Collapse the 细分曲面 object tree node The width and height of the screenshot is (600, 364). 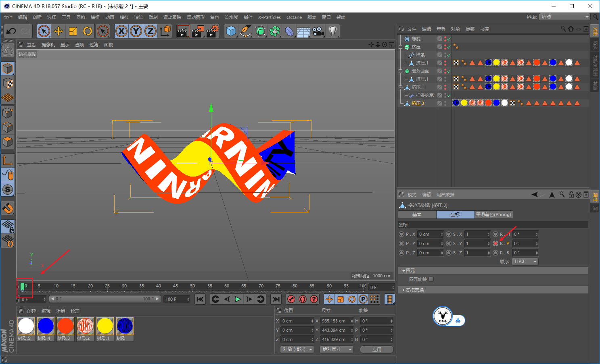(401, 71)
